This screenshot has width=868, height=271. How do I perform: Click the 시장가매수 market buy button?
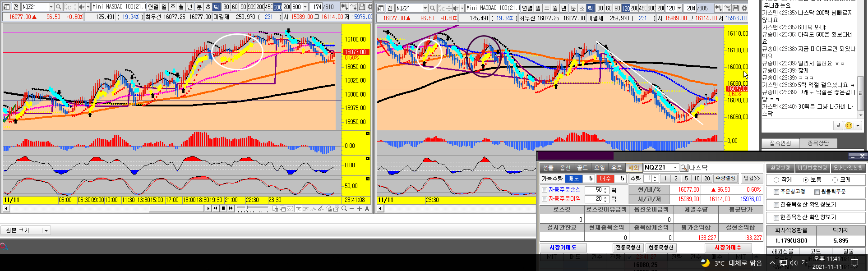(728, 248)
